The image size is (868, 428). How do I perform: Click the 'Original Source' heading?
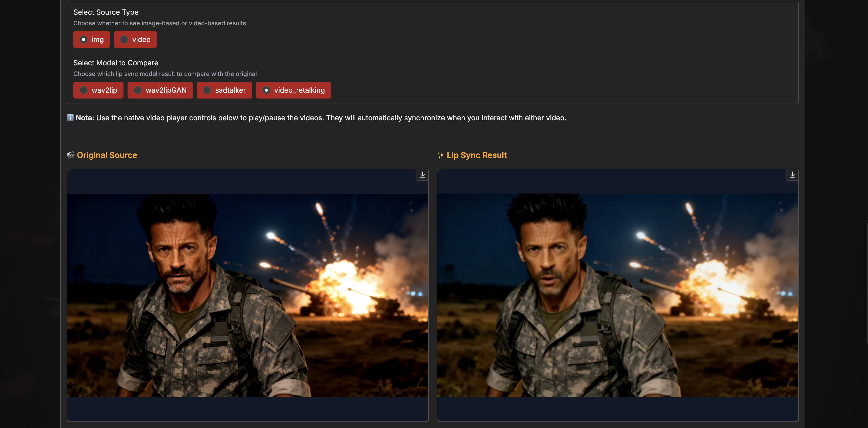(107, 155)
